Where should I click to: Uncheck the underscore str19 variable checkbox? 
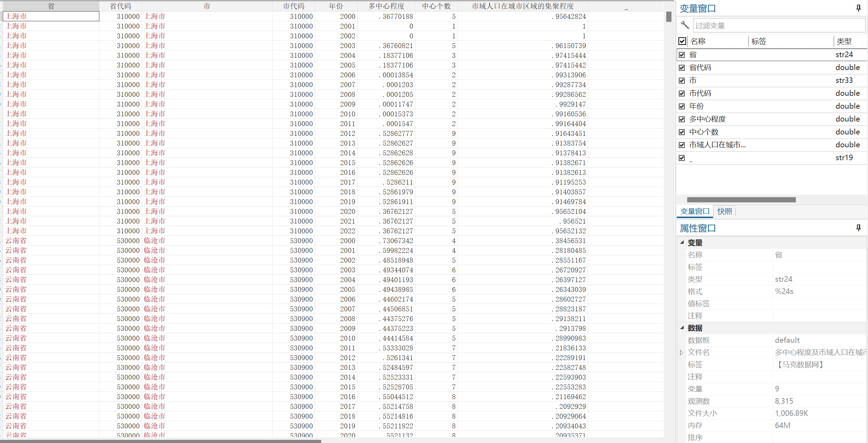point(682,158)
